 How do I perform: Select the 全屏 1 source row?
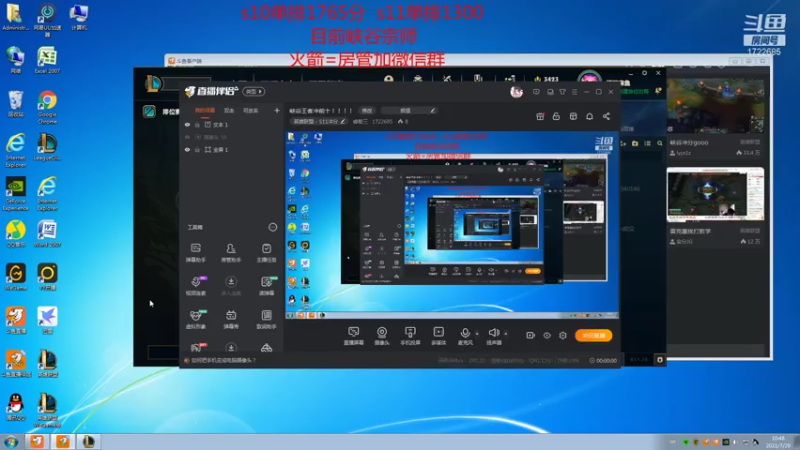pos(232,149)
